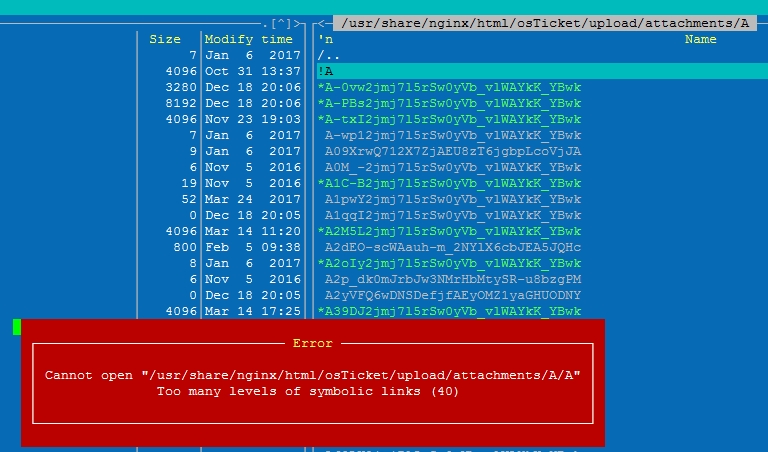Go to parent directory /.. entry
The image size is (768, 452).
[329, 55]
